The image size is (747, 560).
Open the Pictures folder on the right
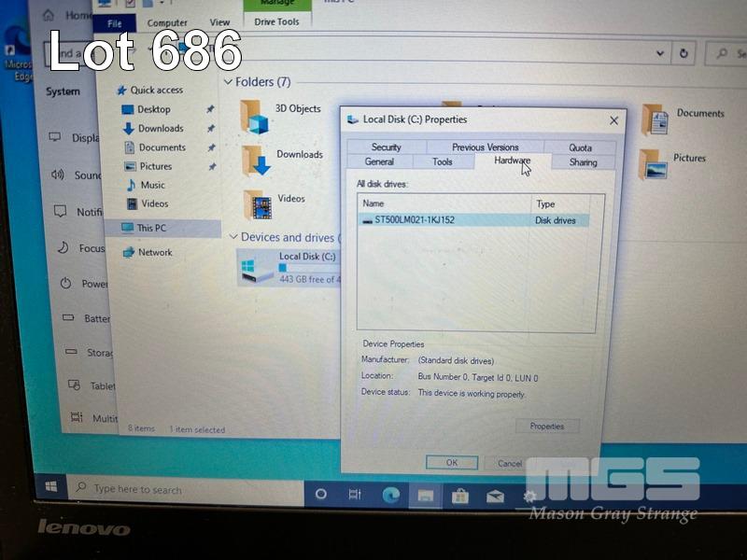coord(653,163)
